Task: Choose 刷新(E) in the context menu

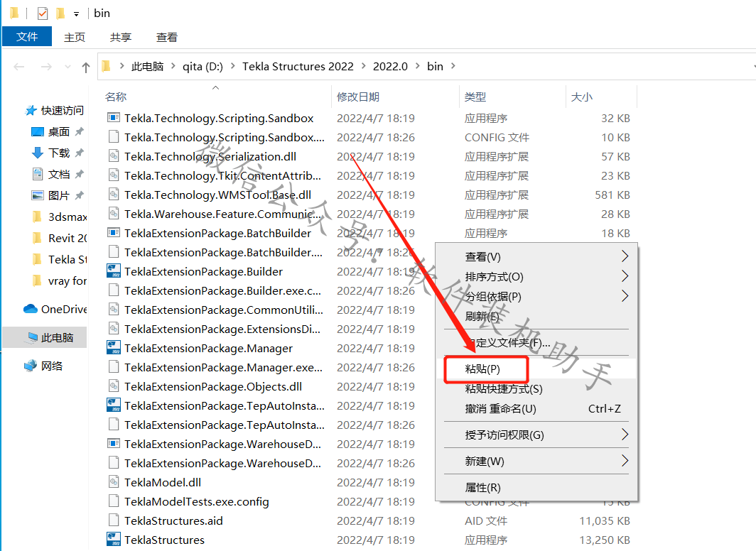Action: point(536,316)
